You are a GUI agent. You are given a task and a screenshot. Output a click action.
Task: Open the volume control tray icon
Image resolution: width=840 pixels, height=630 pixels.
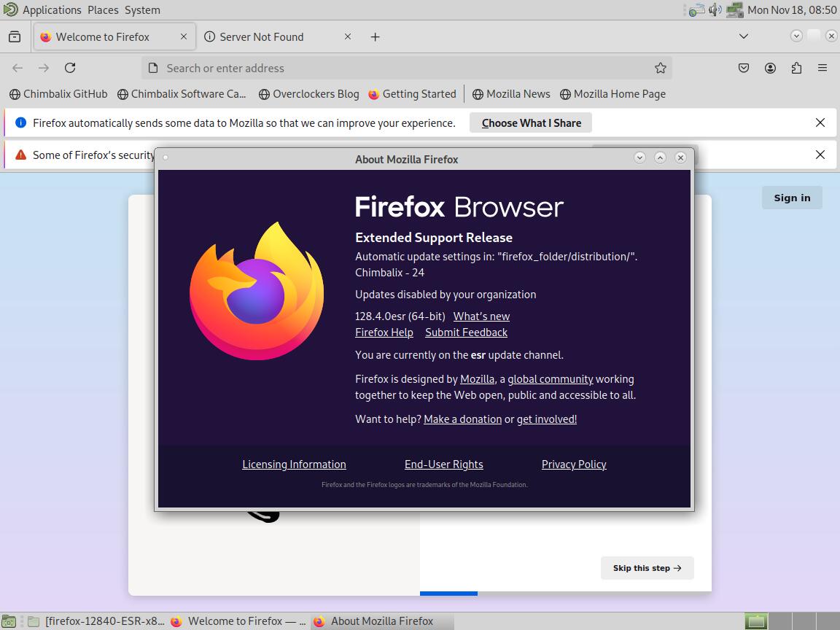(715, 9)
